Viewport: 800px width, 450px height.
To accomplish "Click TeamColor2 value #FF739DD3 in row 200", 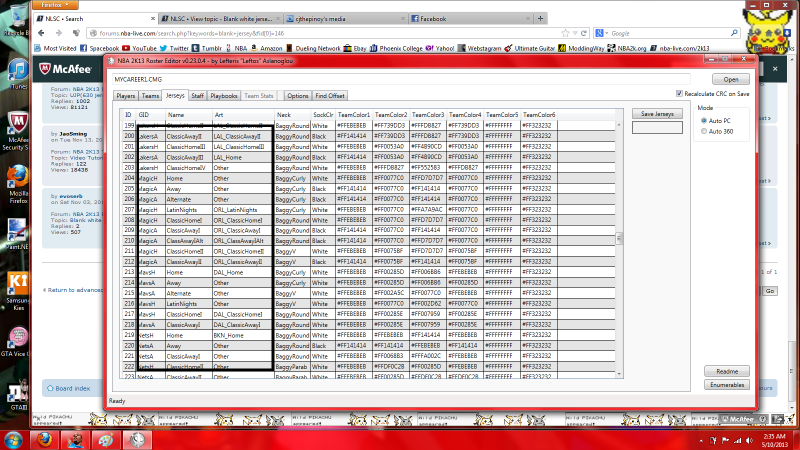I will pyautogui.click(x=390, y=136).
